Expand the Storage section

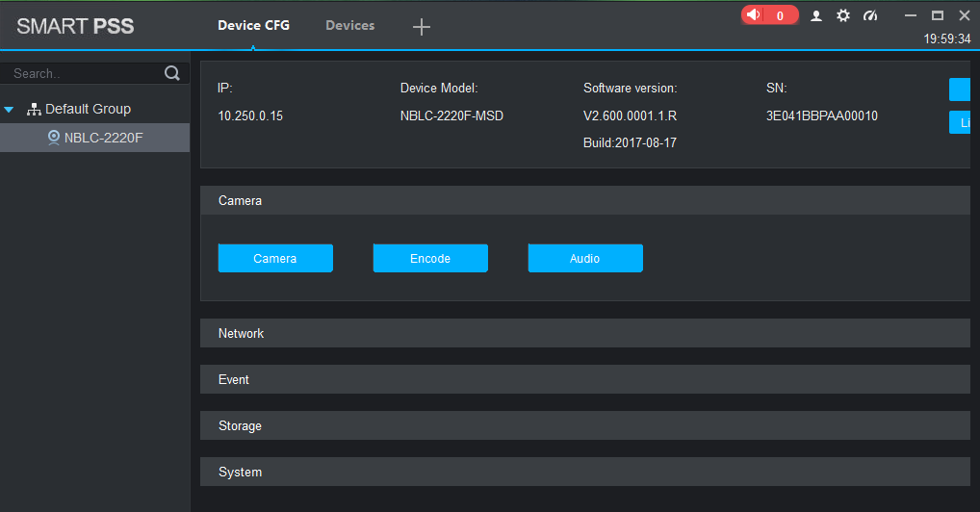click(x=585, y=425)
